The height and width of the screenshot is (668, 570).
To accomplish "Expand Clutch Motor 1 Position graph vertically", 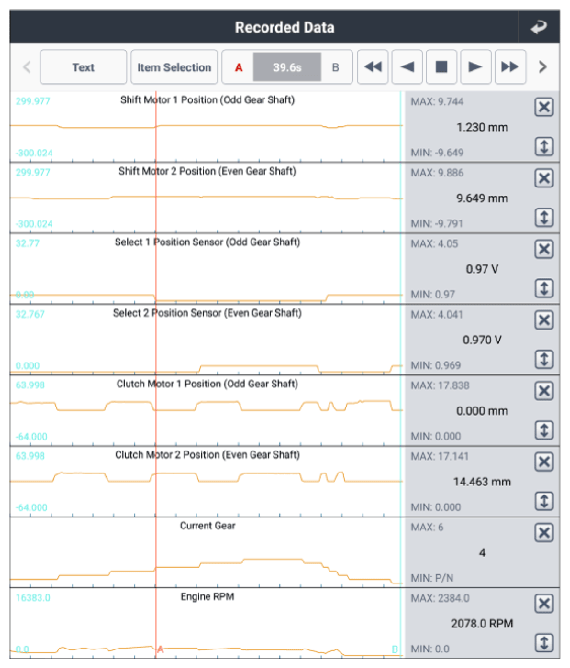I will [544, 430].
